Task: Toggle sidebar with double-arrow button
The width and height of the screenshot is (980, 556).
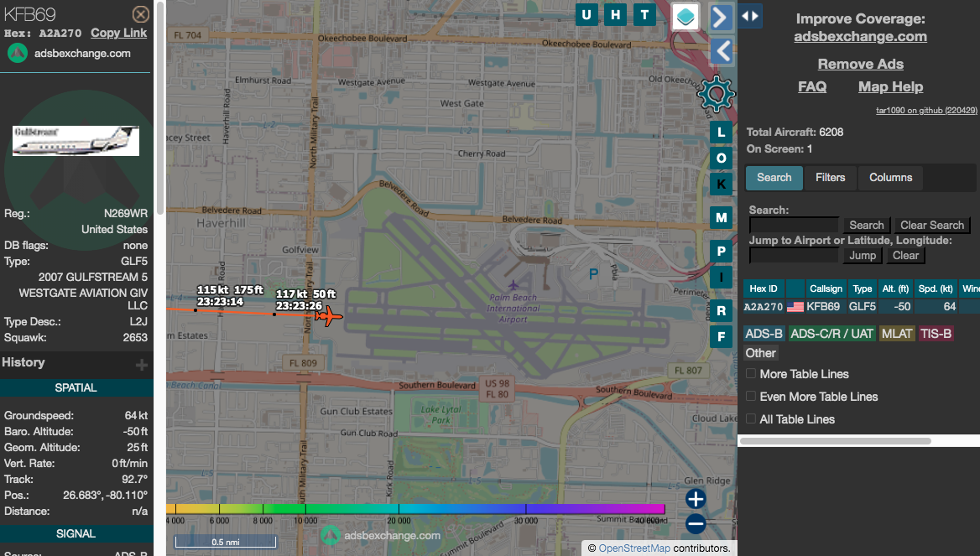Action: tap(750, 16)
